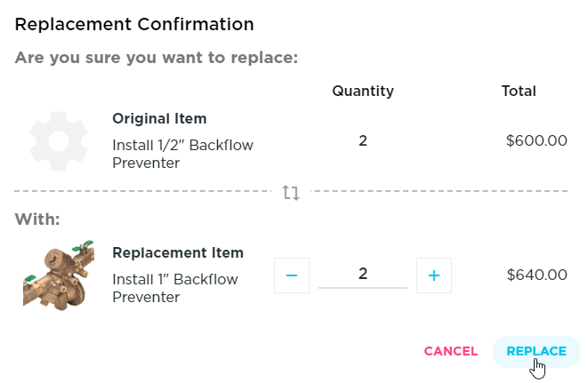Click the minus button to decrease quantity
The width and height of the screenshot is (588, 383).
coord(292,275)
